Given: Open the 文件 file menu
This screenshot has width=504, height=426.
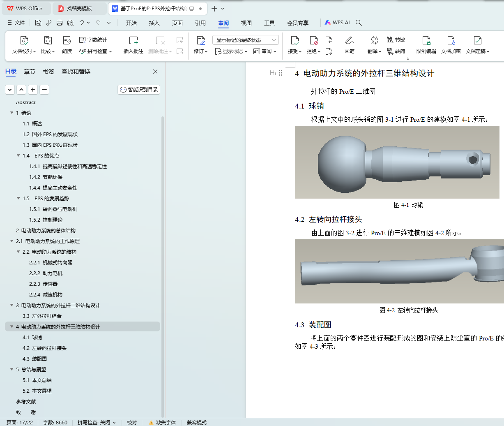Looking at the screenshot, I should [x=16, y=23].
